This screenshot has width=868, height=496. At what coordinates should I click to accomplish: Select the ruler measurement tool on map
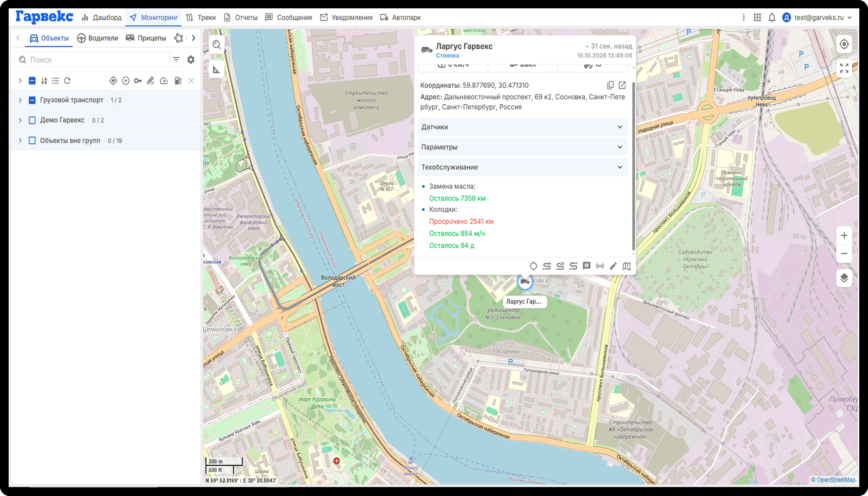(x=217, y=70)
